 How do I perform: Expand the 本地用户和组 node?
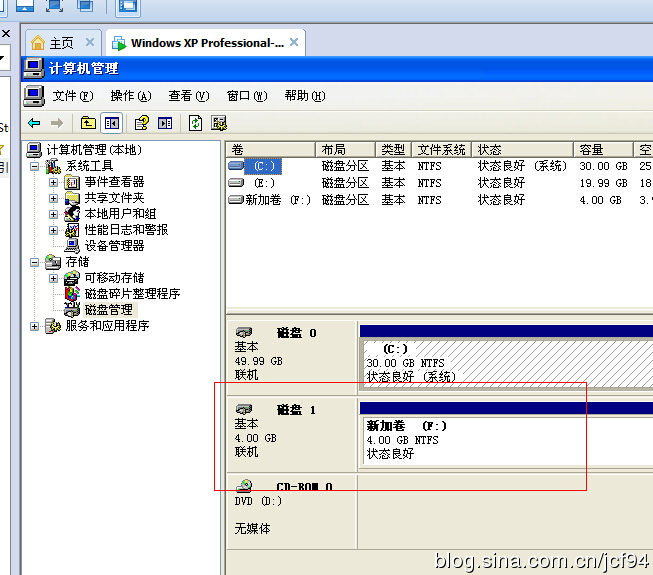[x=53, y=214]
